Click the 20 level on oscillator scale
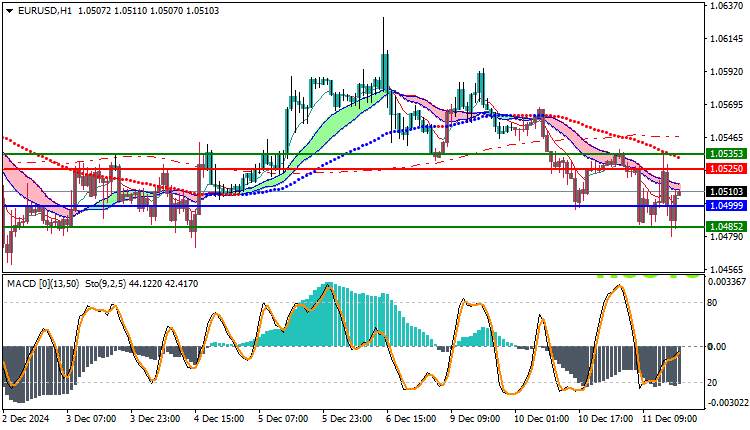The height and width of the screenshot is (430, 750). (712, 383)
